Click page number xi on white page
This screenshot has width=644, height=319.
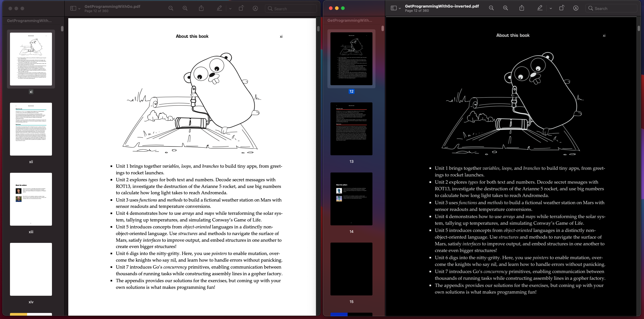coord(281,37)
